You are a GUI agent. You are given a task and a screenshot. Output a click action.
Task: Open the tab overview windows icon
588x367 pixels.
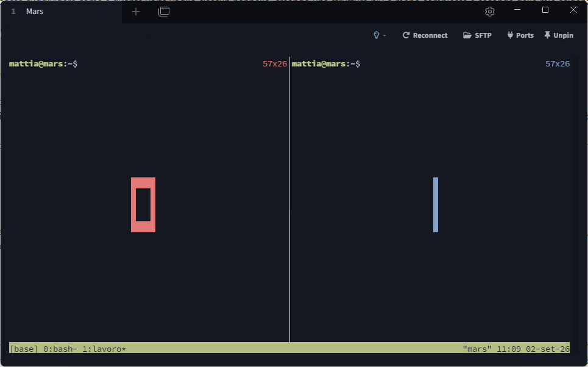164,12
